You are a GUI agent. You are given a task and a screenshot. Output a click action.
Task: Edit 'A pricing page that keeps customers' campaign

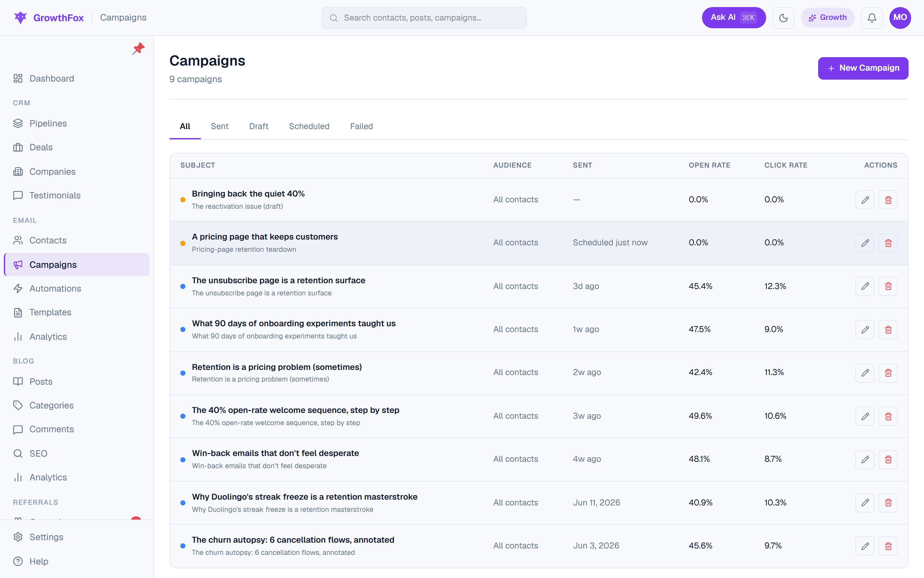(865, 243)
